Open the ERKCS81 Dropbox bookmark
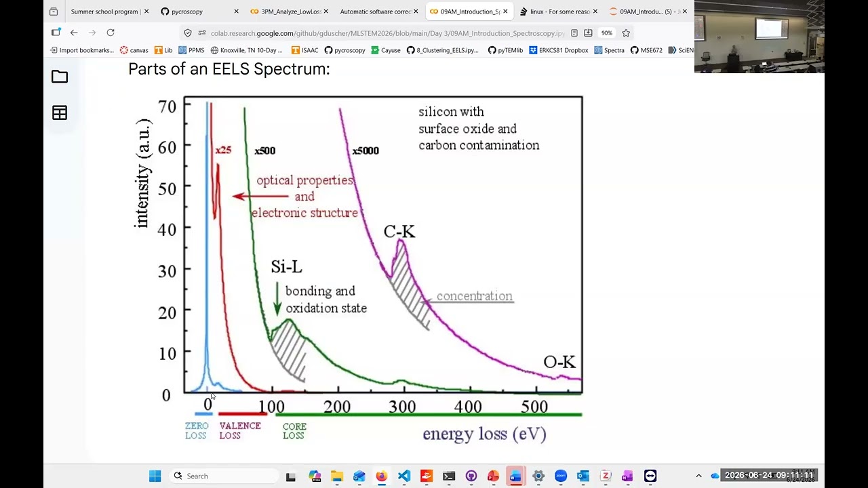 559,50
